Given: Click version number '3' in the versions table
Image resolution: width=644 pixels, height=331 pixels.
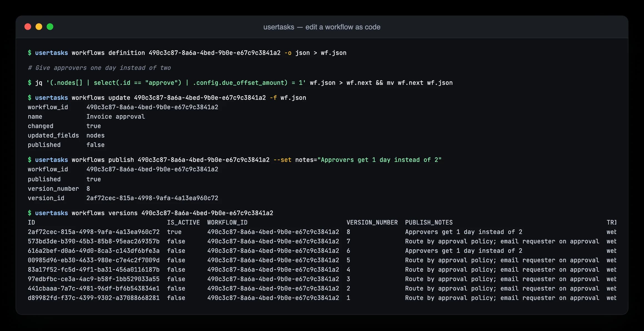Looking at the screenshot, I should pos(348,279).
